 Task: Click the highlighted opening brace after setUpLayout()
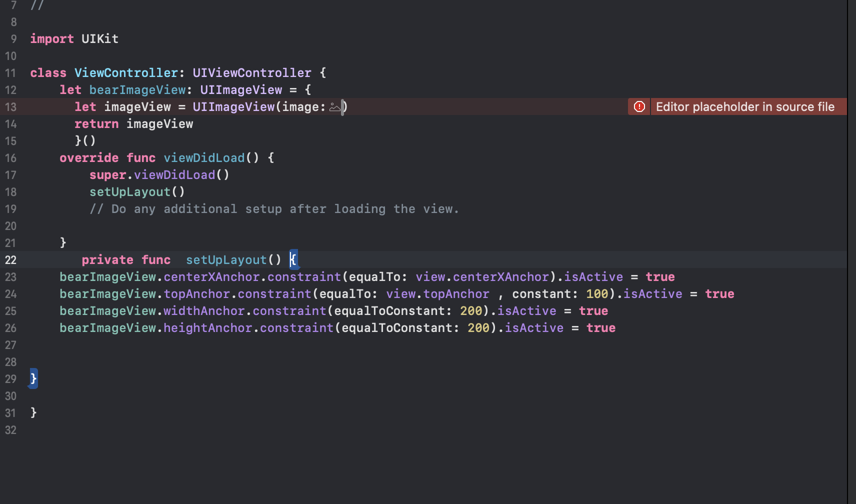pyautogui.click(x=293, y=259)
